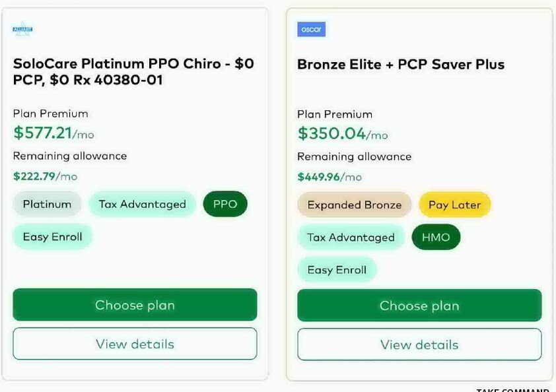556x392 pixels.
Task: View details for the Bronze Elite plan
Action: (x=419, y=344)
